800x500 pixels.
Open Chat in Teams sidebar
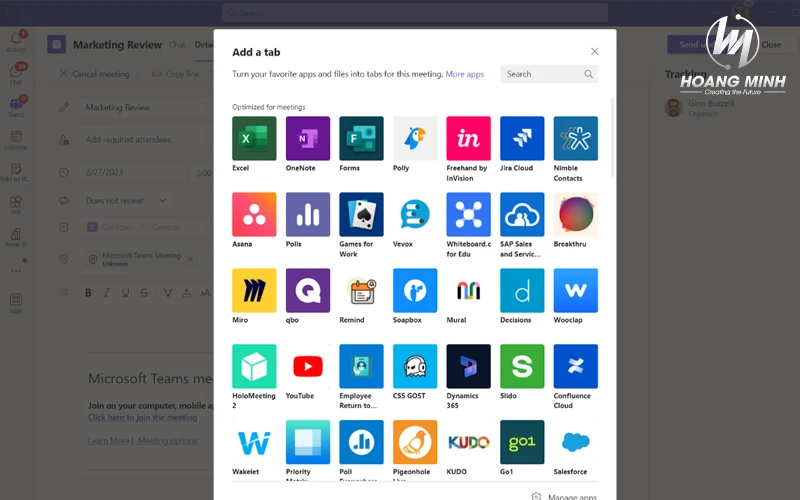click(16, 74)
